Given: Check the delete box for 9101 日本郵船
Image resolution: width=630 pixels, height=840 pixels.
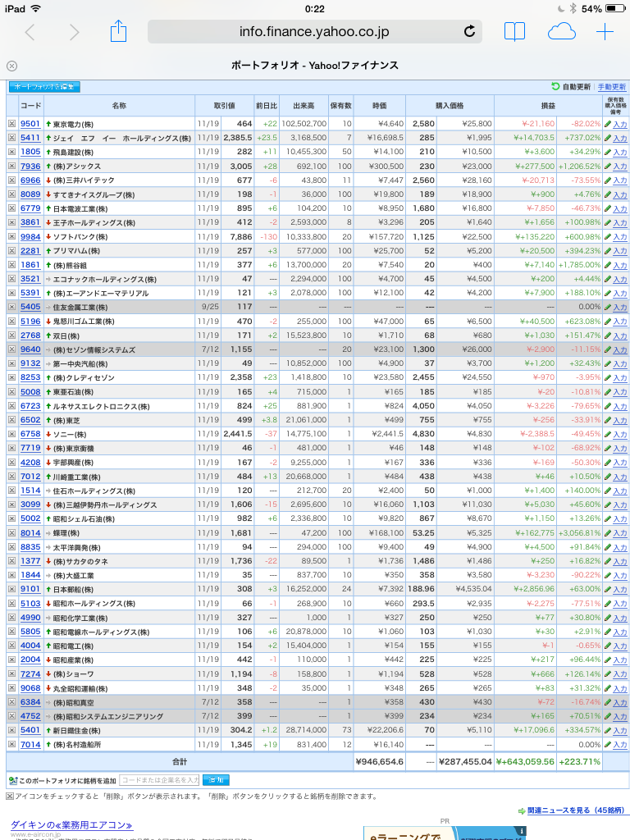Looking at the screenshot, I should point(11,589).
